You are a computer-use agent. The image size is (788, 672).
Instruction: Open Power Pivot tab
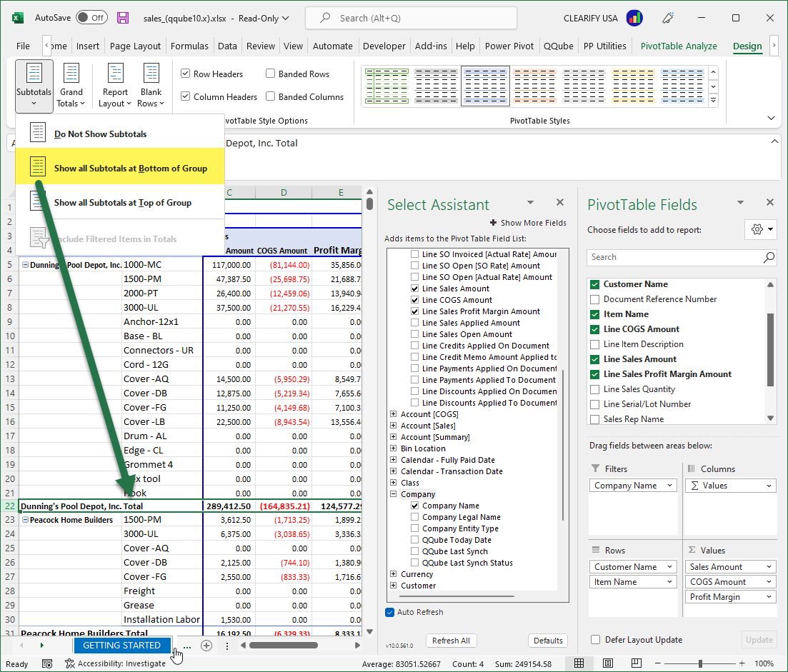509,46
